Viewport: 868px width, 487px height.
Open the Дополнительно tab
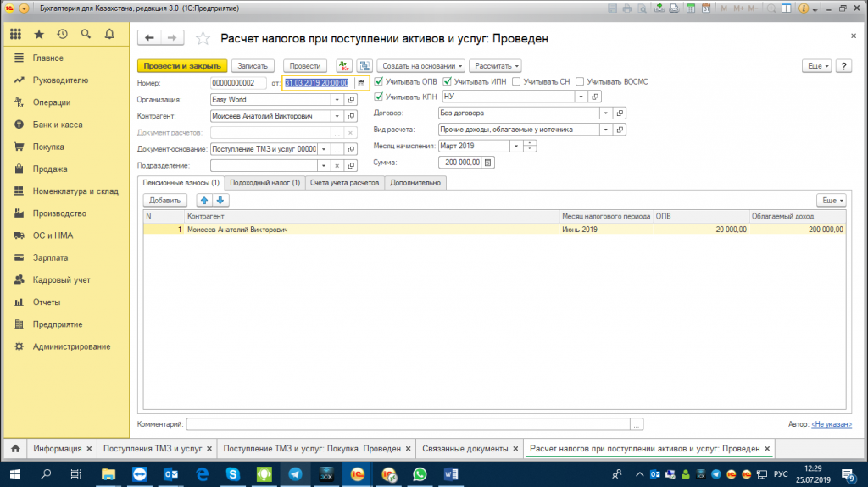click(415, 183)
